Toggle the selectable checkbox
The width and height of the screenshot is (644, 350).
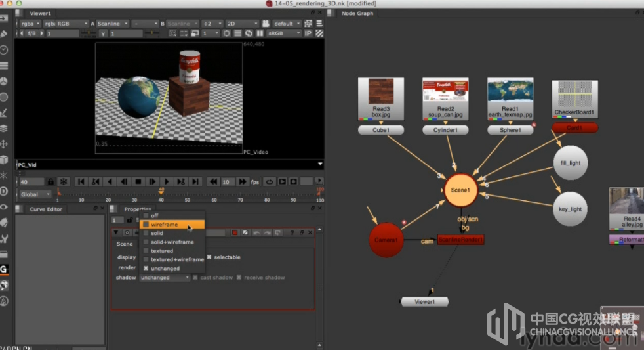[x=209, y=257]
